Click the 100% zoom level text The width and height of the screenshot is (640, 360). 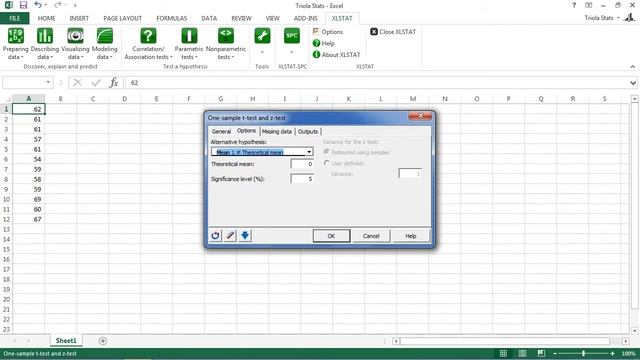(x=629, y=353)
